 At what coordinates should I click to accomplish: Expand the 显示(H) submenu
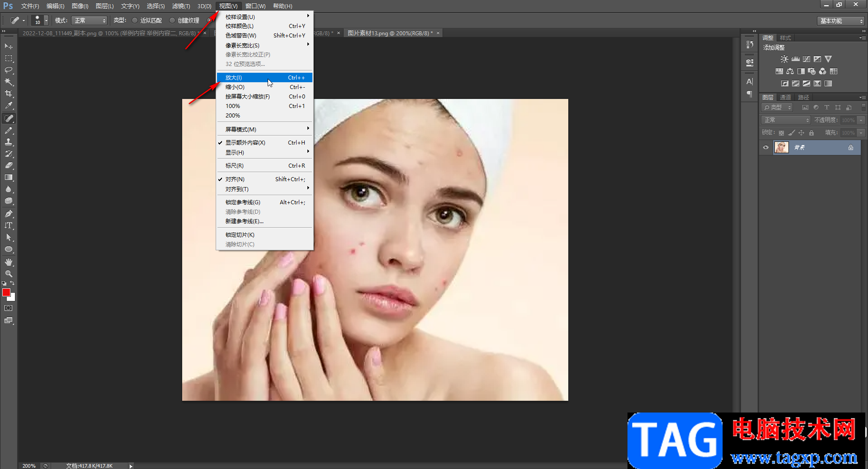264,153
